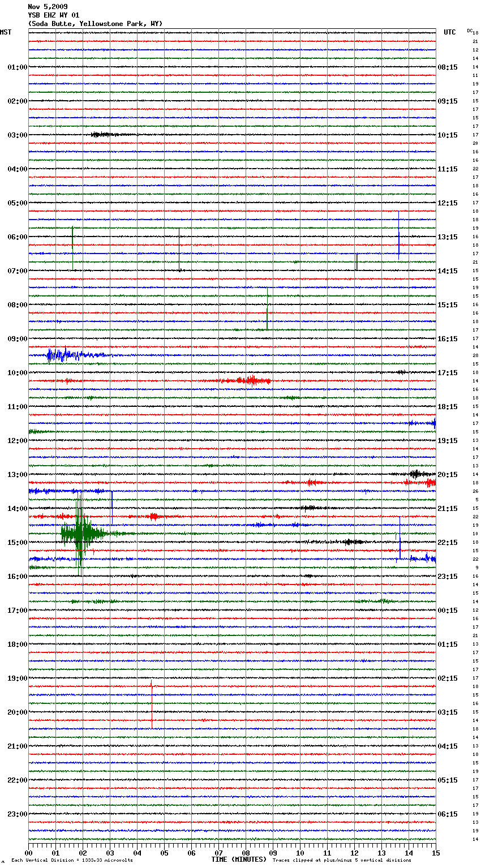Click the 09:15 UTC time label
This screenshot has height=868, width=481.
448,101
